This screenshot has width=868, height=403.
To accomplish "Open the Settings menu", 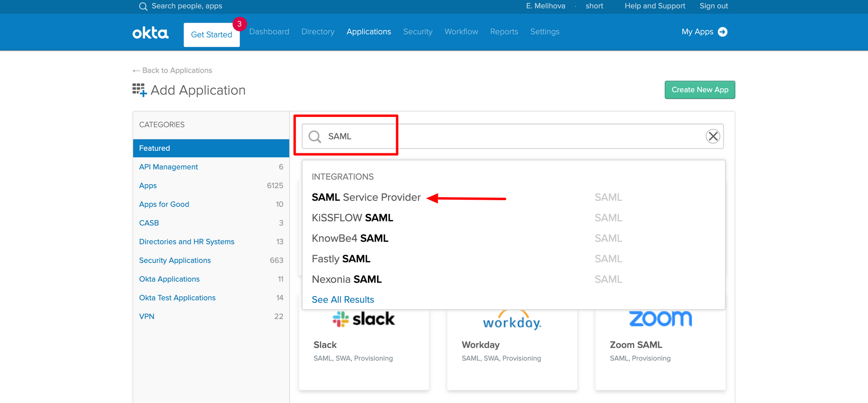I will pyautogui.click(x=545, y=32).
